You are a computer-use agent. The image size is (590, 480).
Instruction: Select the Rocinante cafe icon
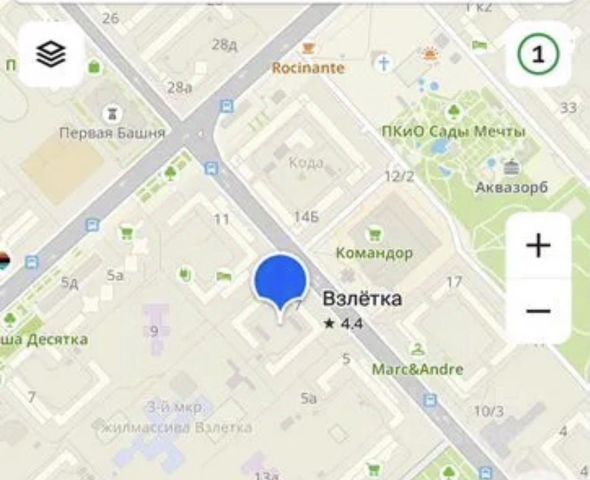pos(308,49)
